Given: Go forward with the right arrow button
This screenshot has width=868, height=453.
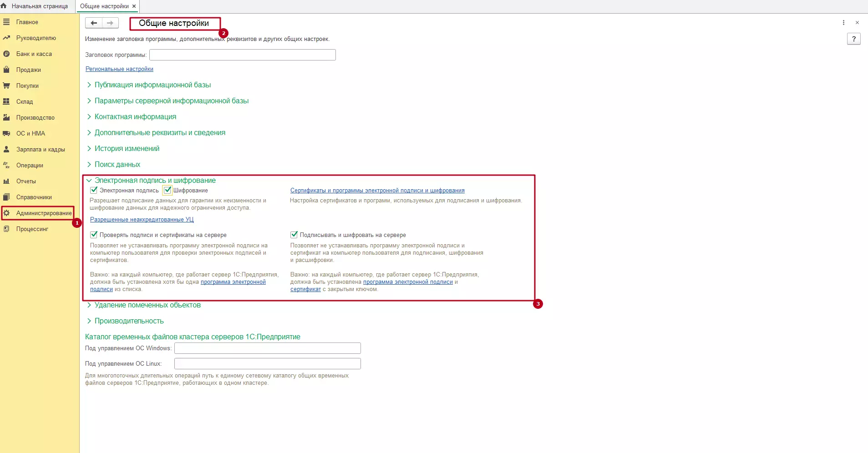Looking at the screenshot, I should point(110,23).
